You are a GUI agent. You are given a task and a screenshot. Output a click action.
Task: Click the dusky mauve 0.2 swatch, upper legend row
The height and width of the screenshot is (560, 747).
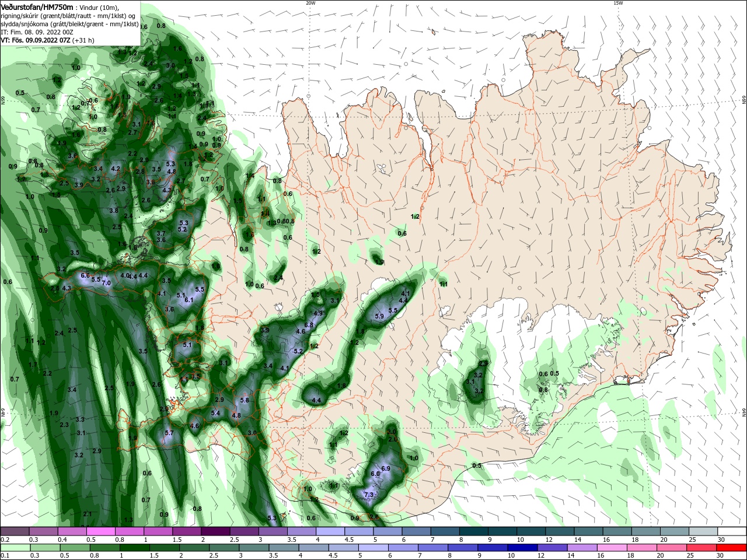click(x=15, y=531)
